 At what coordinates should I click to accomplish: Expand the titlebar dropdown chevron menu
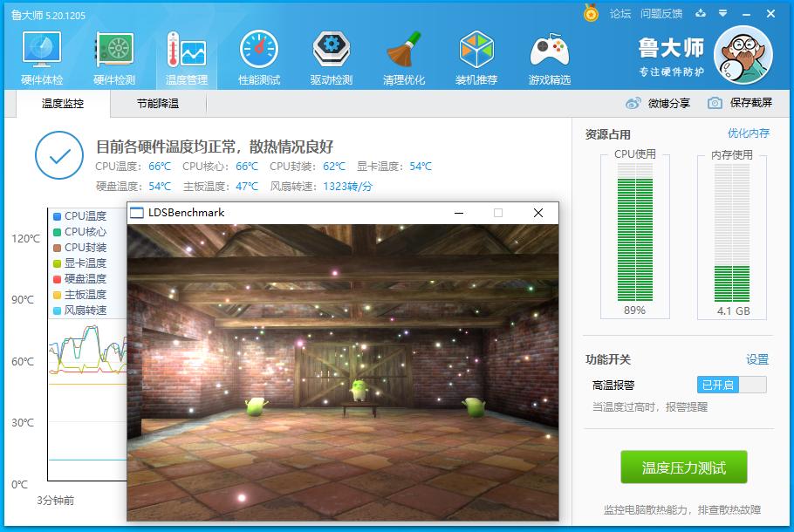(x=721, y=13)
